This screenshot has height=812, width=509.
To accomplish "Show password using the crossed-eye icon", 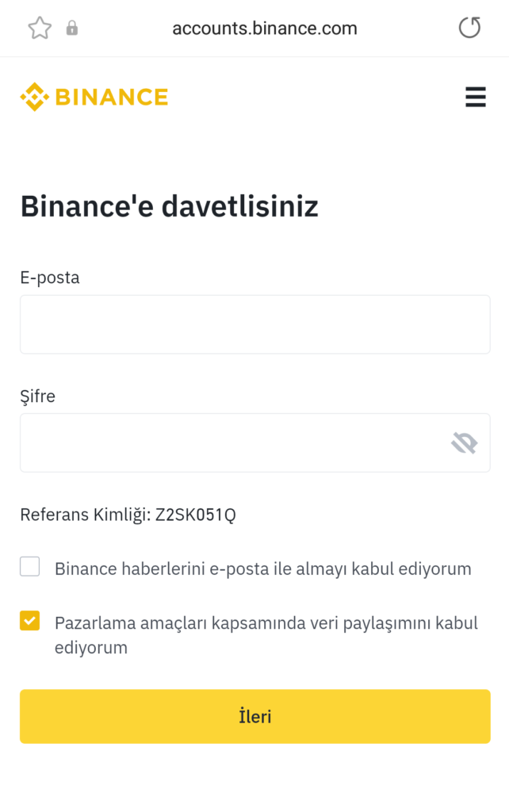I will [464, 442].
